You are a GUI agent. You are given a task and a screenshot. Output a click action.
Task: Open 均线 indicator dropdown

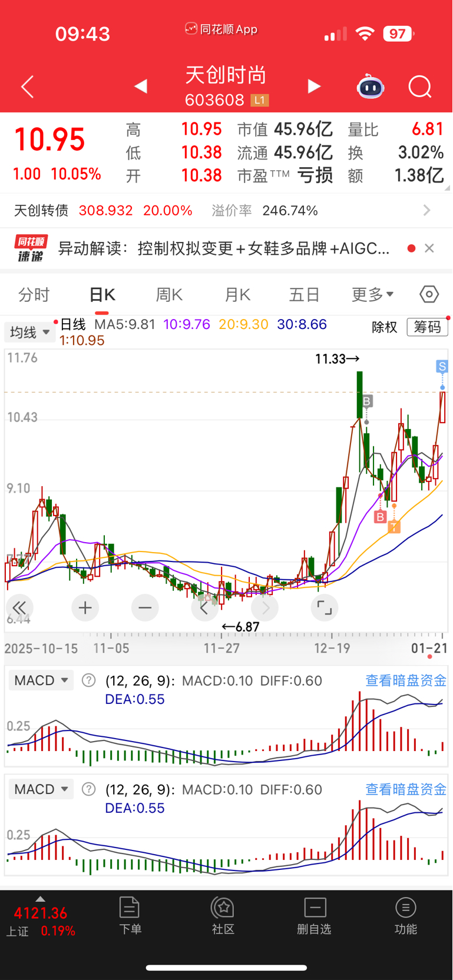tap(29, 333)
